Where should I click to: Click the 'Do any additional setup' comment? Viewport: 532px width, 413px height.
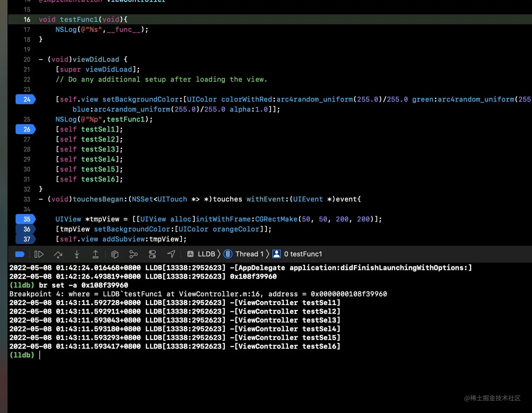[161, 79]
